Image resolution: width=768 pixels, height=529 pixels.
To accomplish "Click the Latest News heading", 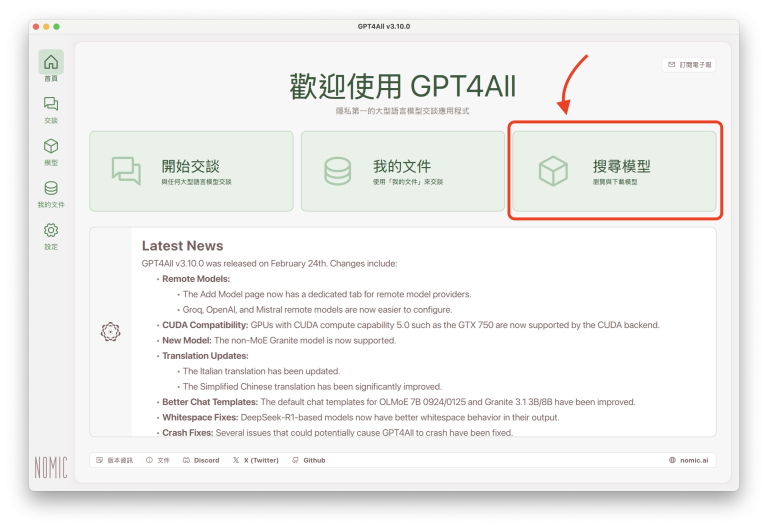I will (182, 246).
